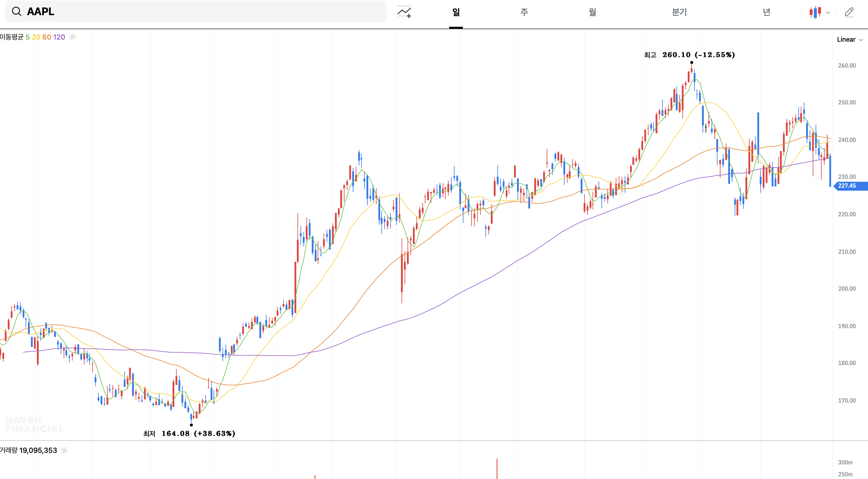Click the 170.00 price axis label

[x=847, y=400]
